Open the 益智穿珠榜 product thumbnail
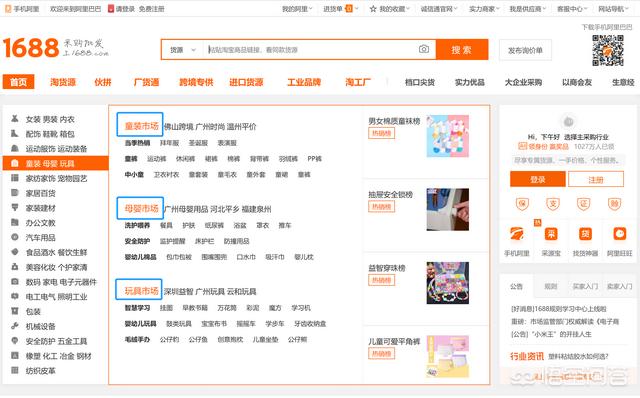The image size is (640, 398). 448,283
